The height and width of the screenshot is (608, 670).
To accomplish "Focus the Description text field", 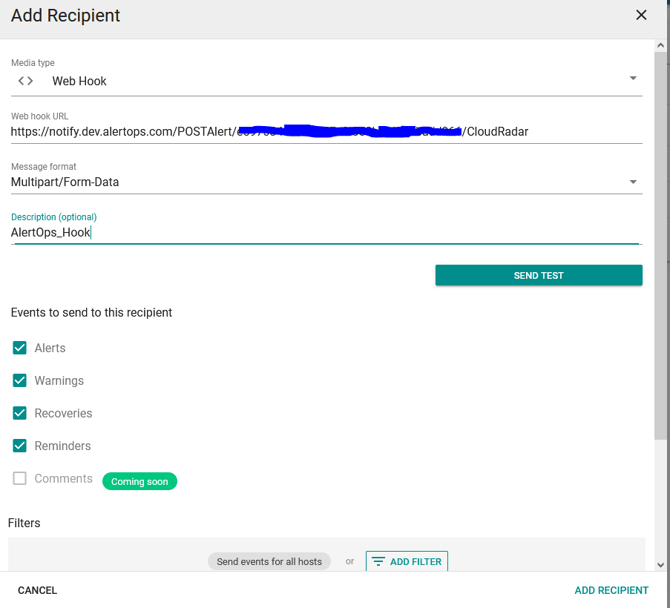I will pyautogui.click(x=326, y=232).
